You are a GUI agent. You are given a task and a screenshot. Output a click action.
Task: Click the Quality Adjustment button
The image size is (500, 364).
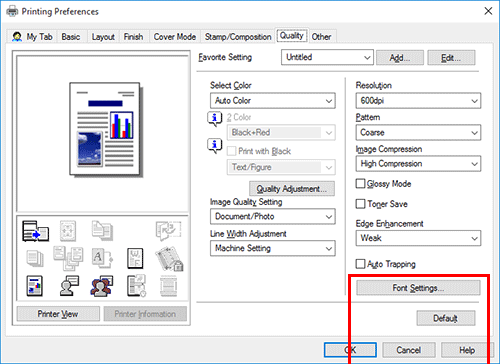292,189
